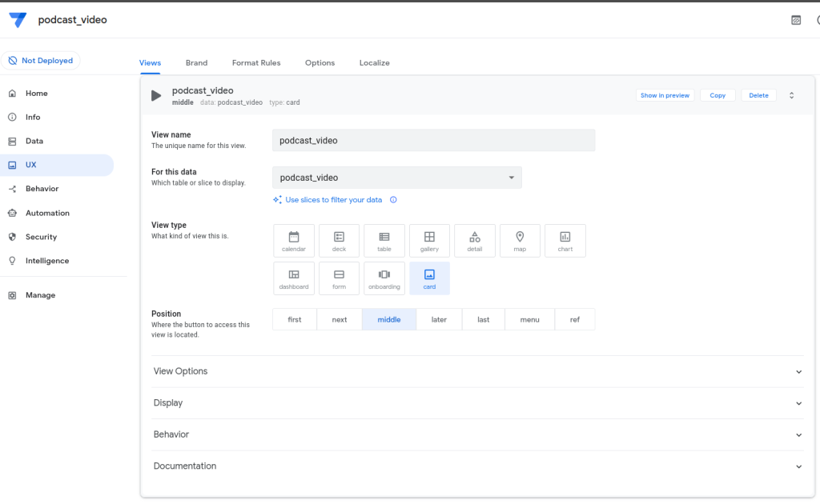This screenshot has height=504, width=820.
Task: Click the Not Deployed status icon
Action: 13,61
